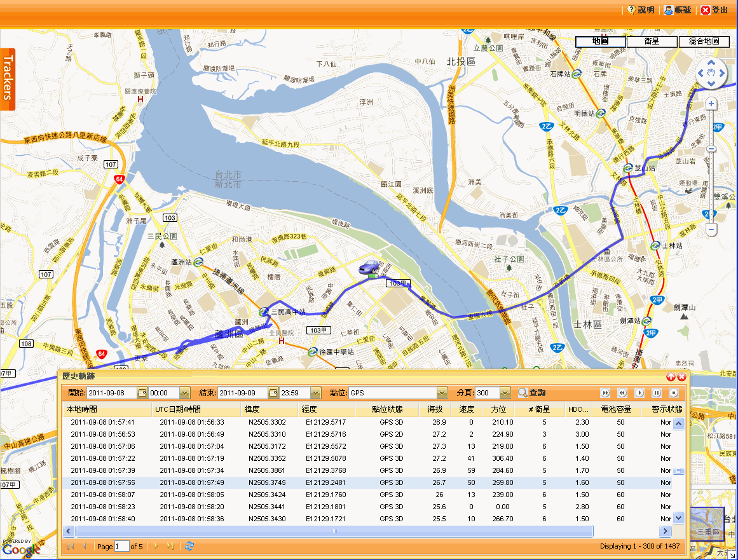The width and height of the screenshot is (738, 560).
Task: Expand the start time 00:00 dropdown
Action: [184, 393]
